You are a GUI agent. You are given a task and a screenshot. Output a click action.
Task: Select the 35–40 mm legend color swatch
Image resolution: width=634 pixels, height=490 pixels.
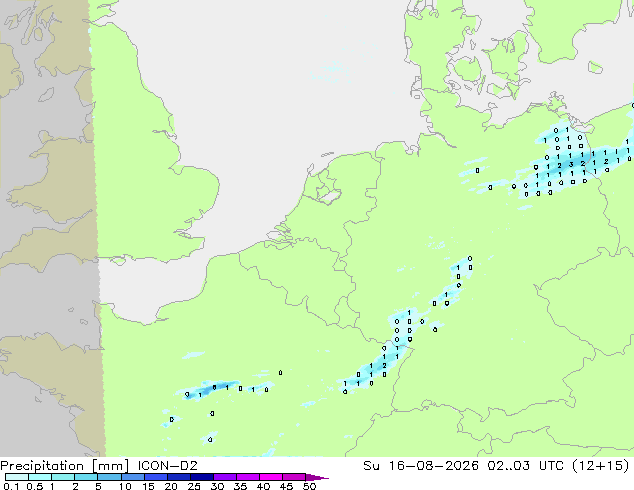[247, 477]
